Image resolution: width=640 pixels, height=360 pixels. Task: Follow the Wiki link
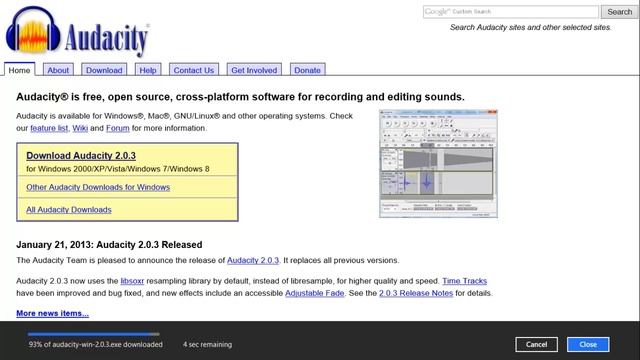tap(80, 128)
